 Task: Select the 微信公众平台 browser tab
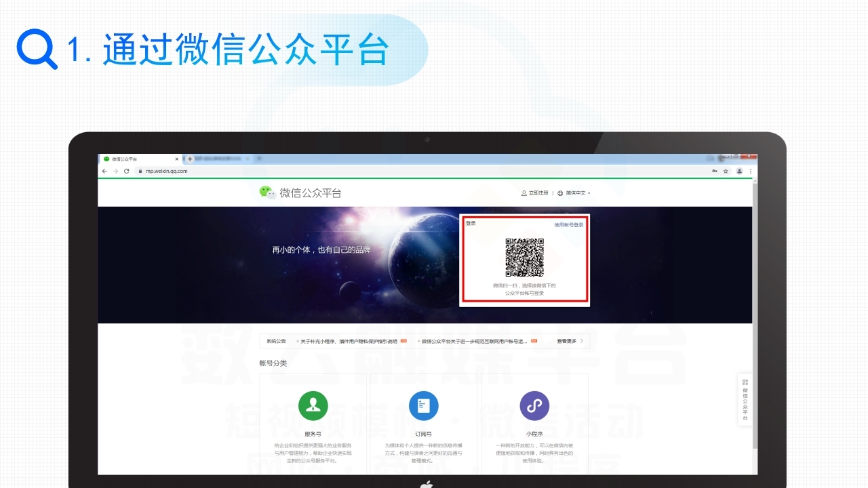point(140,159)
